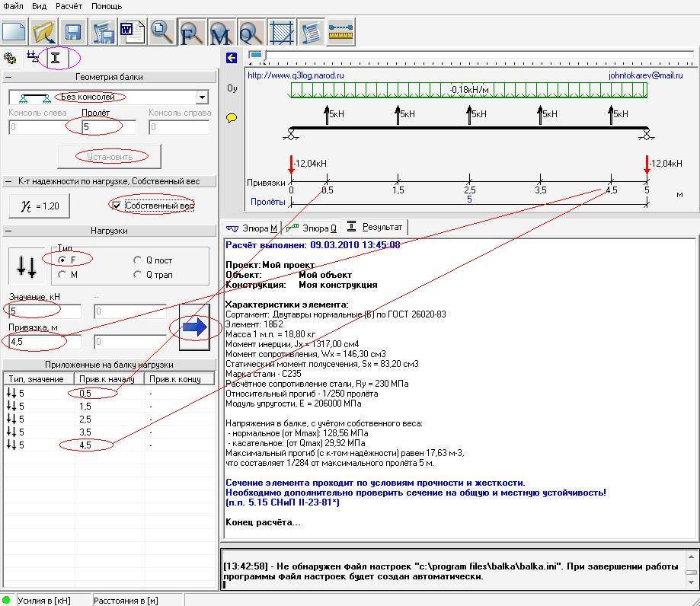Click the Прив.к началу column header

[x=109, y=379]
